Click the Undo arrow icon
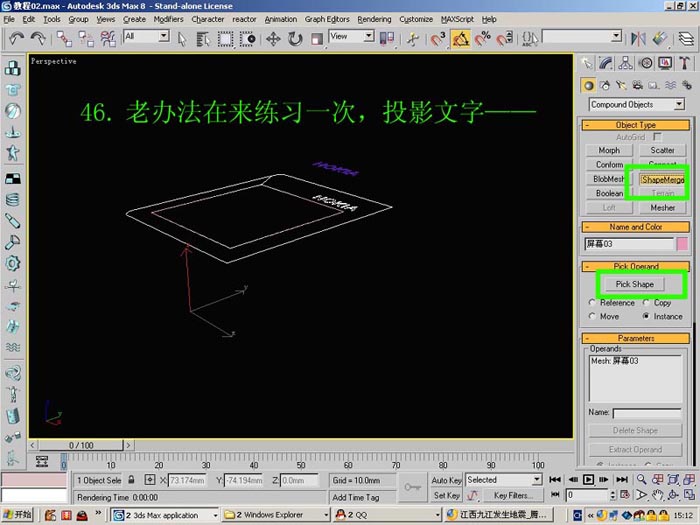The width and height of the screenshot is (700, 525). (x=16, y=39)
